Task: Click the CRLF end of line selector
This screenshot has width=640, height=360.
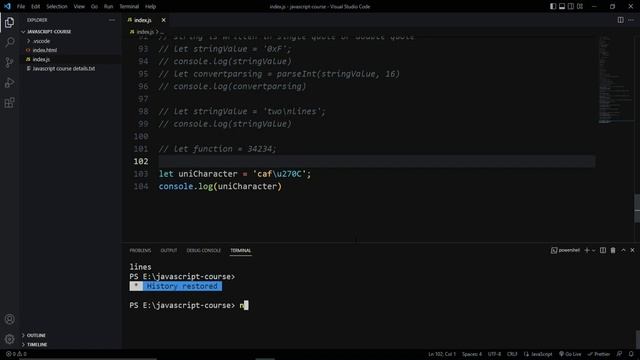Action: tap(512, 354)
